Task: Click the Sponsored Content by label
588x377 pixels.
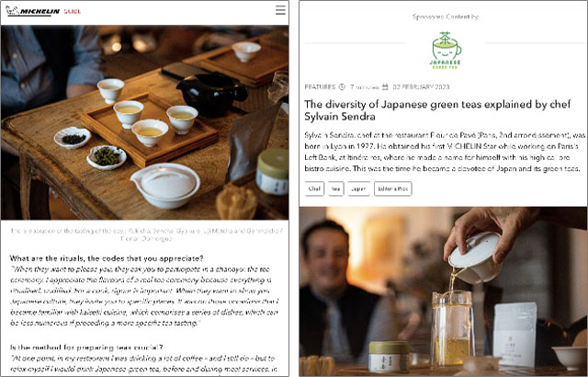Action: tap(445, 17)
